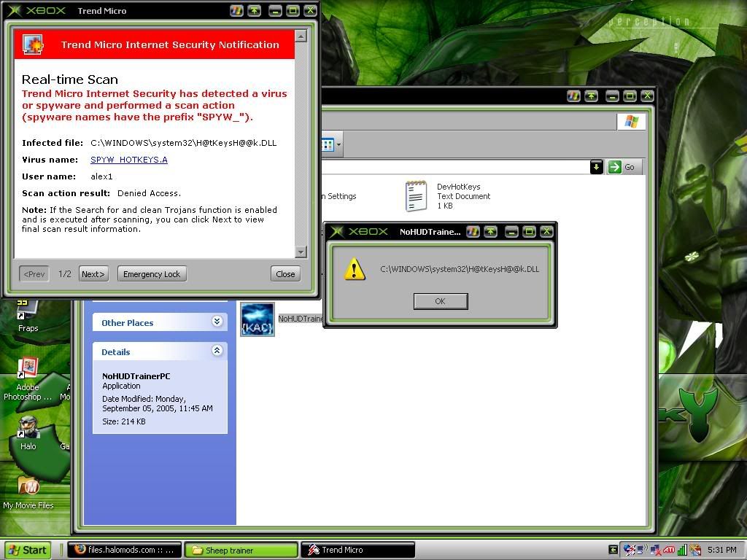747x560 pixels.
Task: Click the roll-up arrow in NoHUDTrainer dialog title
Action: pyautogui.click(x=490, y=232)
